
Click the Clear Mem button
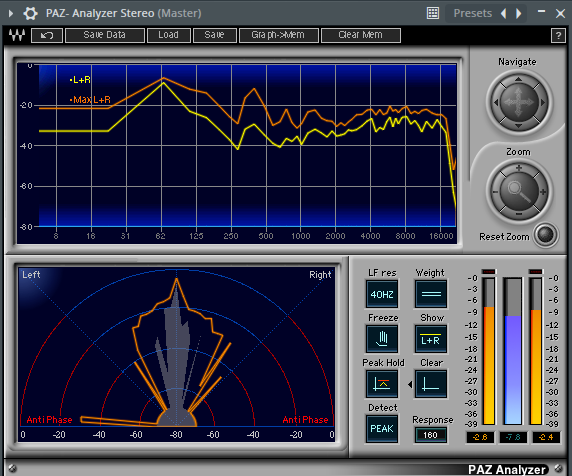(361, 35)
